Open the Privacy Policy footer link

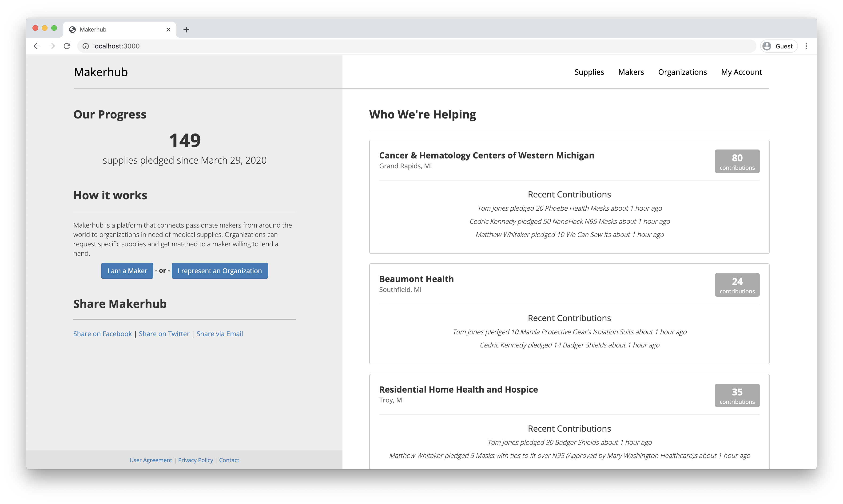point(195,460)
